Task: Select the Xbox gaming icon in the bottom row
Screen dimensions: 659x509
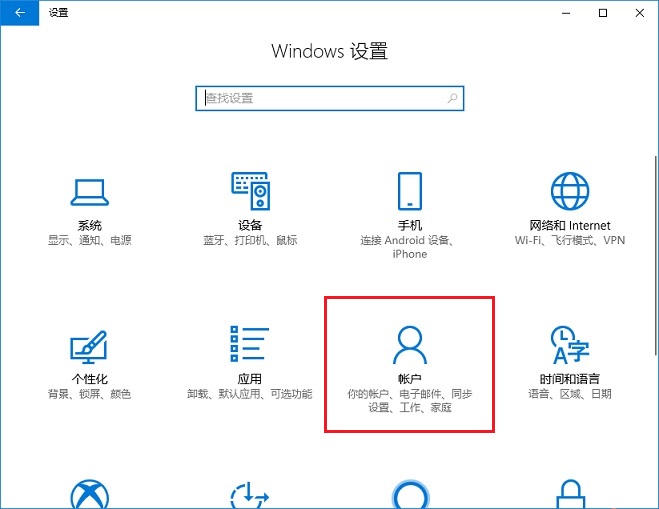Action: pyautogui.click(x=89, y=496)
